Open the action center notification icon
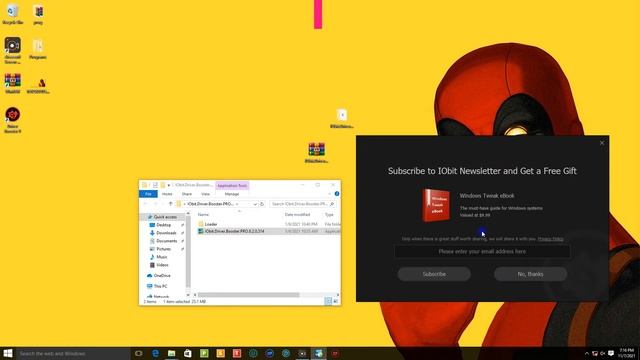 point(611,353)
